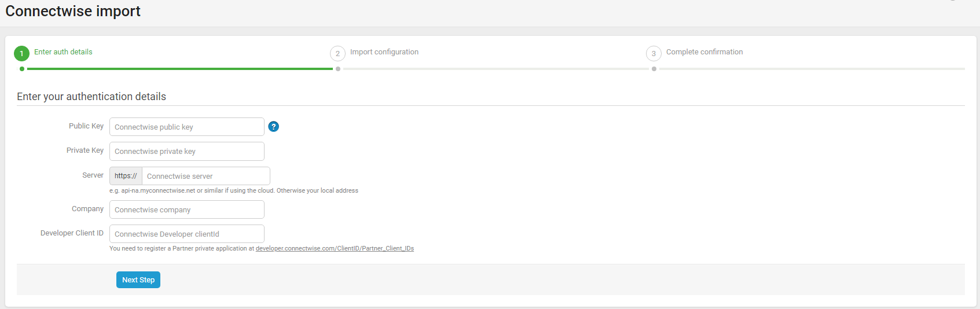The height and width of the screenshot is (309, 980).
Task: Click the Connectwise Developer clientId field
Action: point(186,234)
